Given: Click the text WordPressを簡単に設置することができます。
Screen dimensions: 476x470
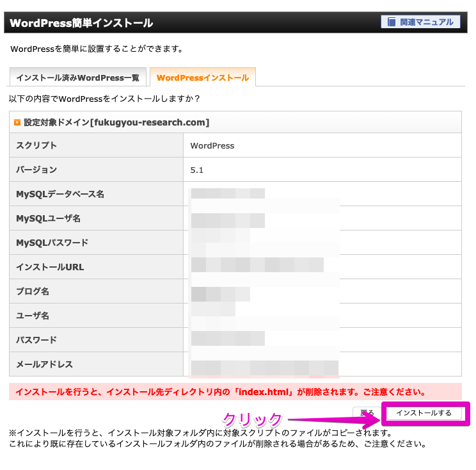Looking at the screenshot, I should point(97,49).
